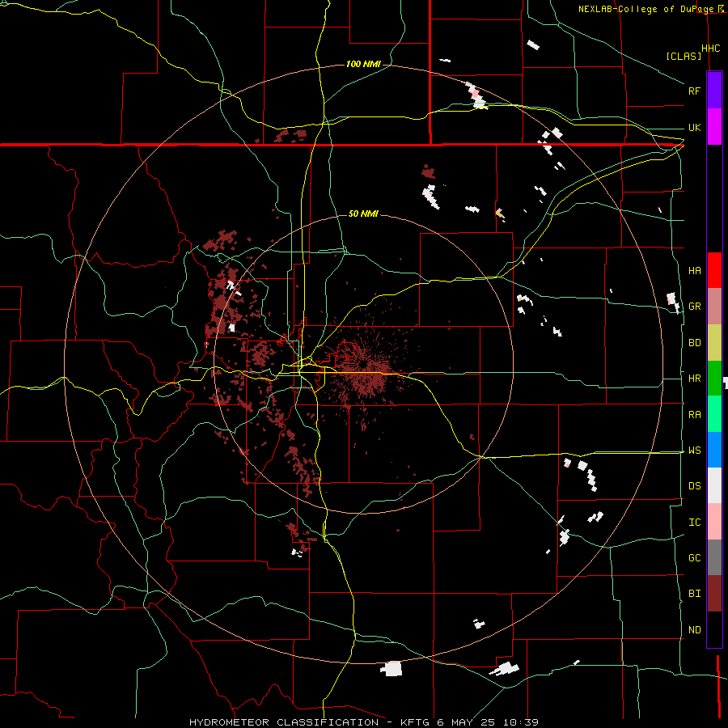
Task: Click the BD legend label
Action: [x=694, y=343]
